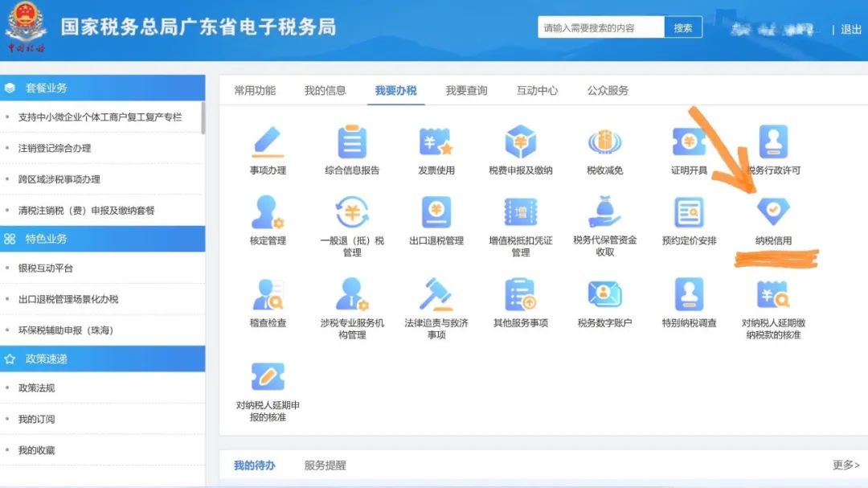Open 我的收藏 sidebar link
Image resolution: width=868 pixels, height=488 pixels.
pyautogui.click(x=36, y=449)
